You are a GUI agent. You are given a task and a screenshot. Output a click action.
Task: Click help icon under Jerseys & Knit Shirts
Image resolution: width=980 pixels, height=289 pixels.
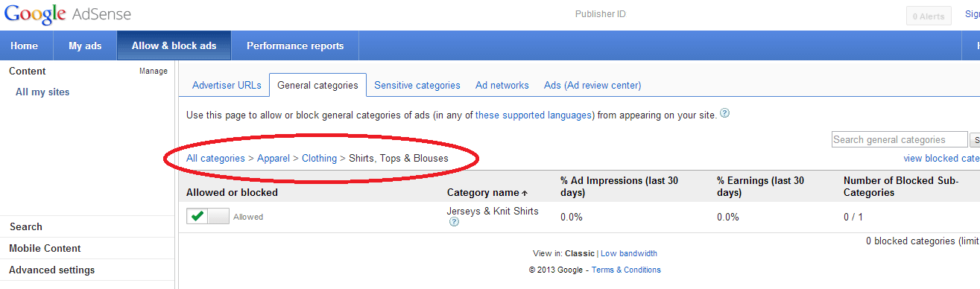[455, 222]
